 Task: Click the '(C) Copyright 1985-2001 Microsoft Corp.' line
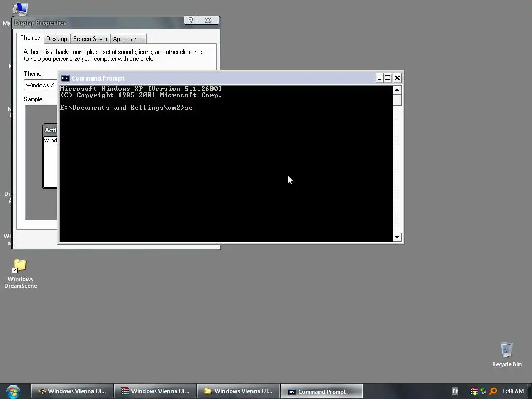coord(141,96)
